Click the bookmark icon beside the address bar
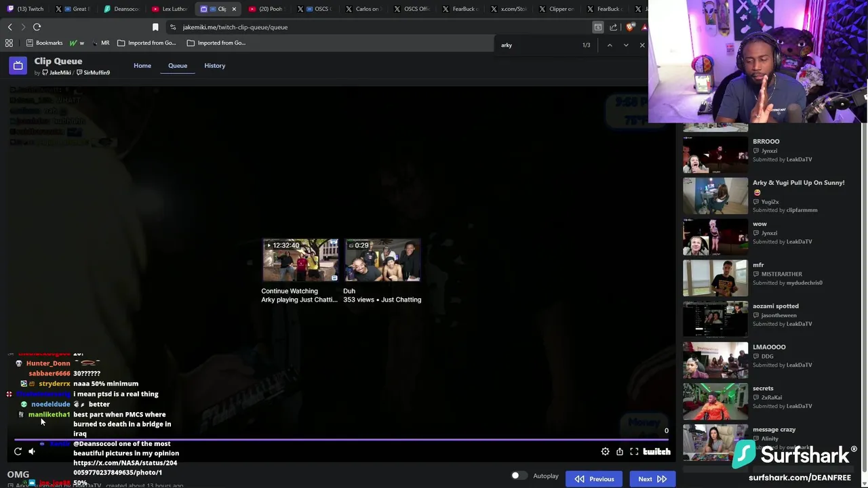Viewport: 868px width, 488px height. coord(155,27)
